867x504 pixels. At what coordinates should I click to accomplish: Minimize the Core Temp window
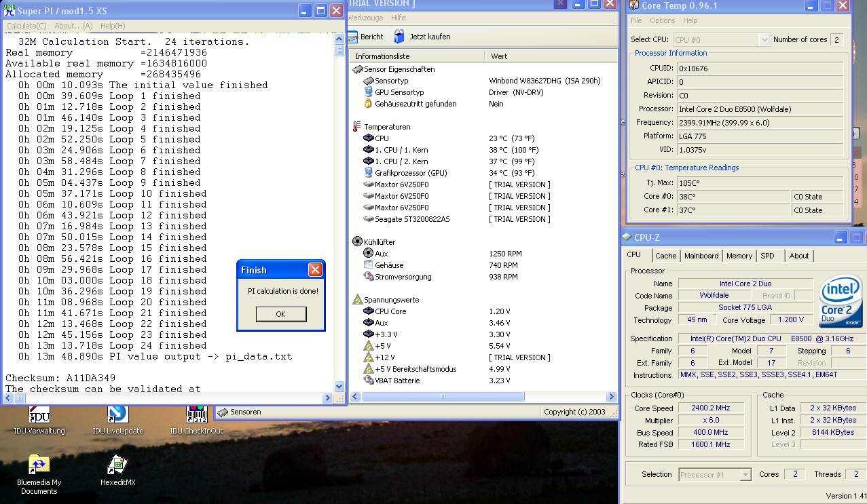click(811, 6)
